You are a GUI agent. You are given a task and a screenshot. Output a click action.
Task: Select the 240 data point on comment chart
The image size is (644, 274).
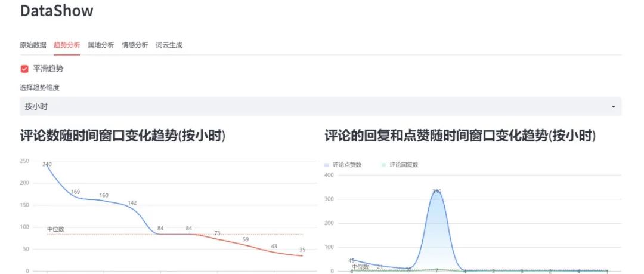click(47, 164)
